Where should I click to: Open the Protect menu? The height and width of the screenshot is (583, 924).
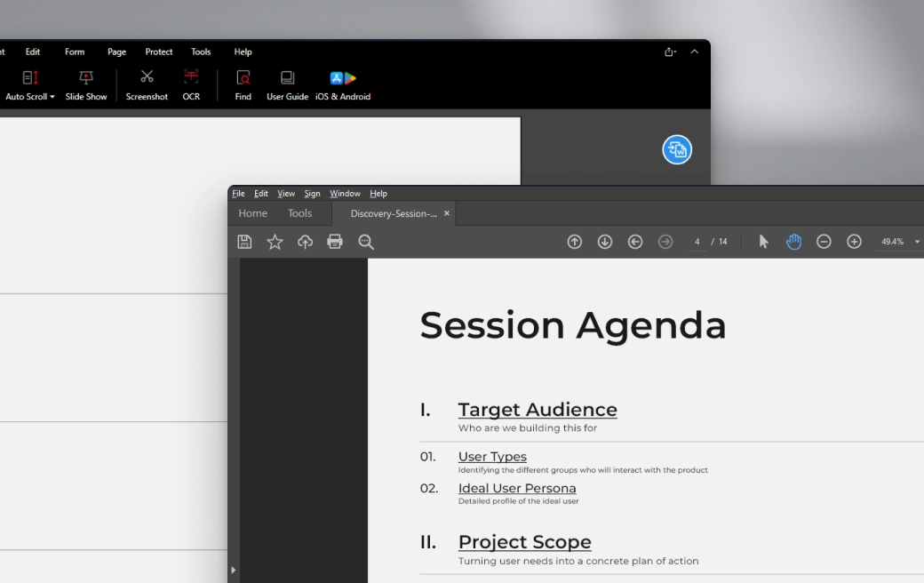(x=158, y=52)
